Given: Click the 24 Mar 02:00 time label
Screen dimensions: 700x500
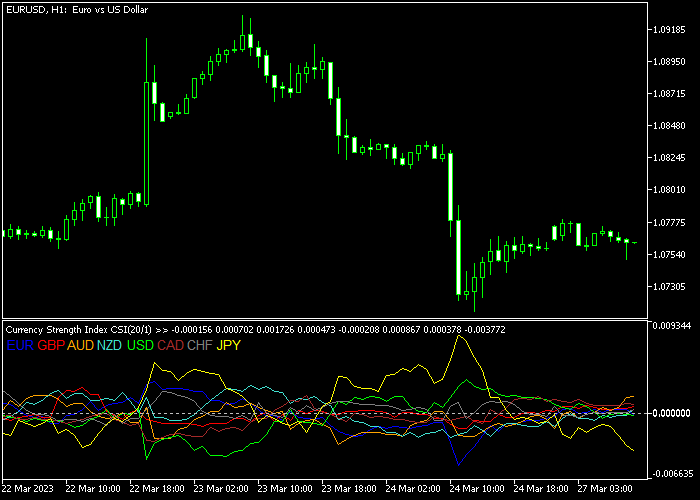Looking at the screenshot, I should pyautogui.click(x=413, y=489).
